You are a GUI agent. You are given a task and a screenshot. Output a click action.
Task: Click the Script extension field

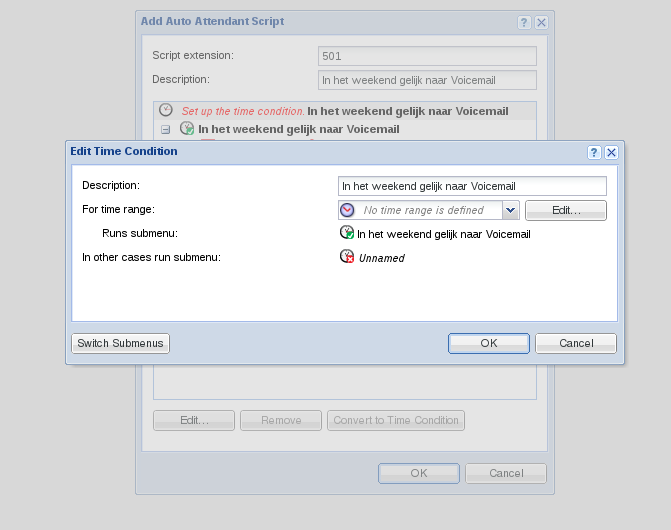tap(427, 56)
